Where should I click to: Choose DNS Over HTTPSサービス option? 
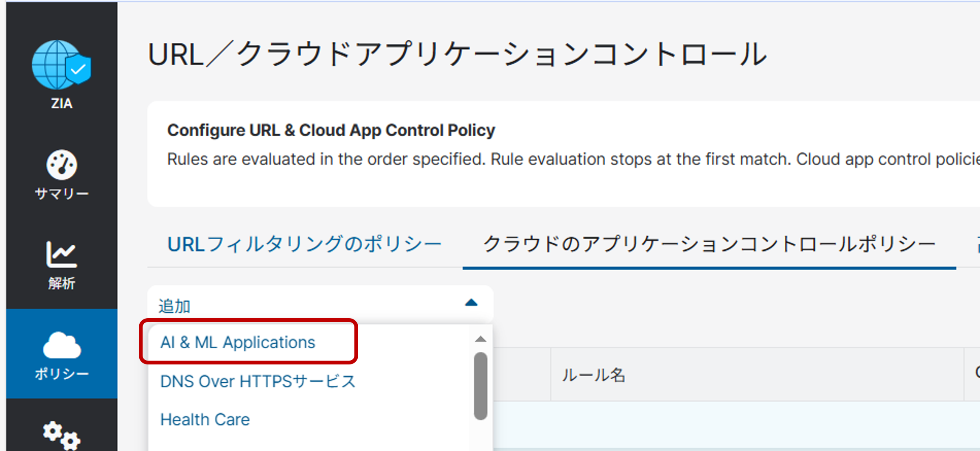(258, 381)
